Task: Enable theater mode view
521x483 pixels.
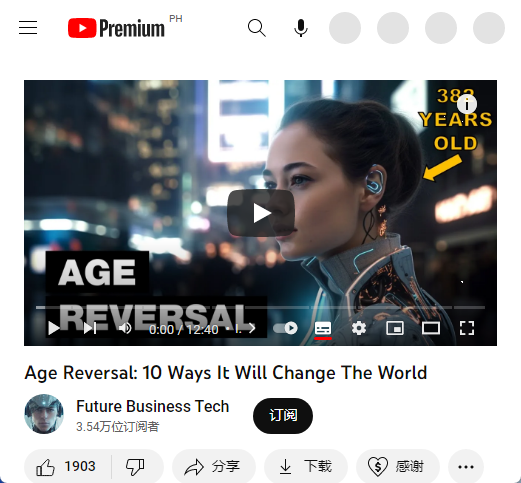Action: coord(431,328)
